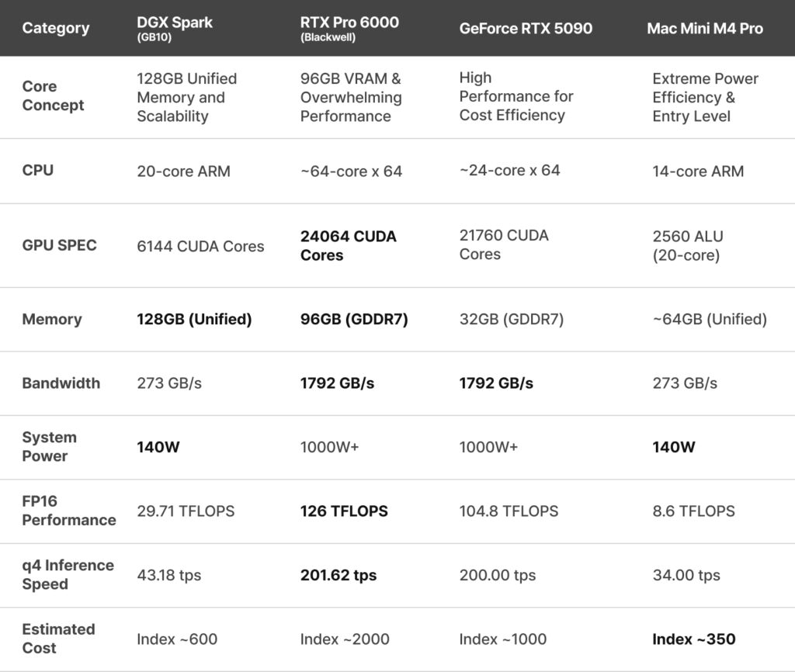Viewport: 795px width, 672px height.
Task: Select the Bandwidth row label
Action: tap(61, 383)
